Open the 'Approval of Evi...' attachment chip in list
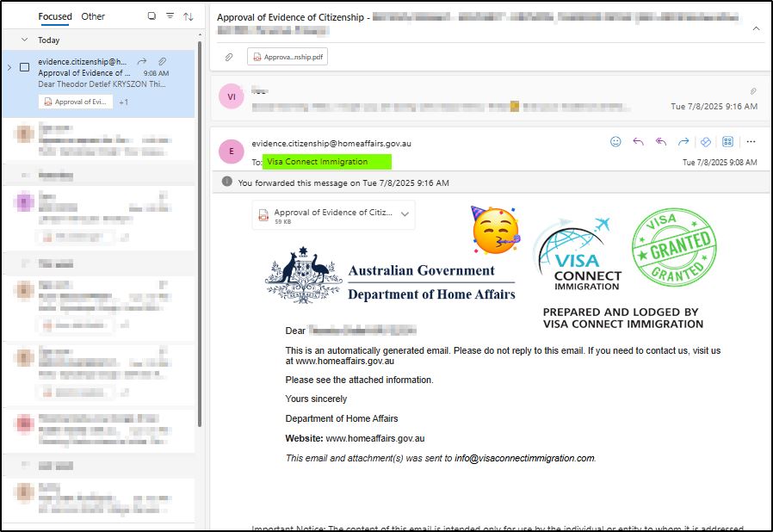Viewport: 773px width, 532px height. tap(76, 102)
